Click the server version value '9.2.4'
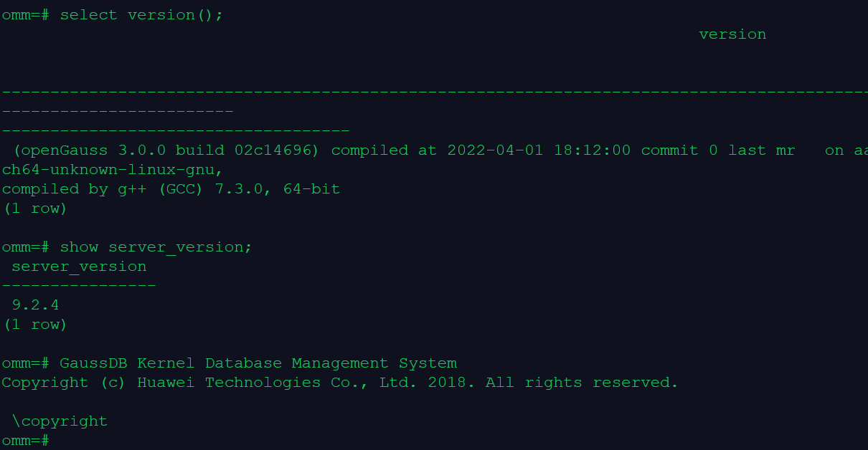 pyautogui.click(x=35, y=305)
